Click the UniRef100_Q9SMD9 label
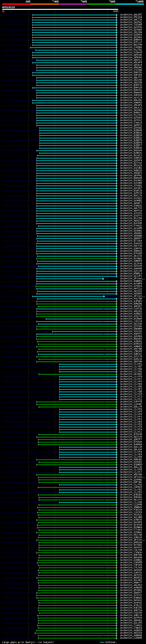Viewport: 146px width, 644px height. coord(131,336)
